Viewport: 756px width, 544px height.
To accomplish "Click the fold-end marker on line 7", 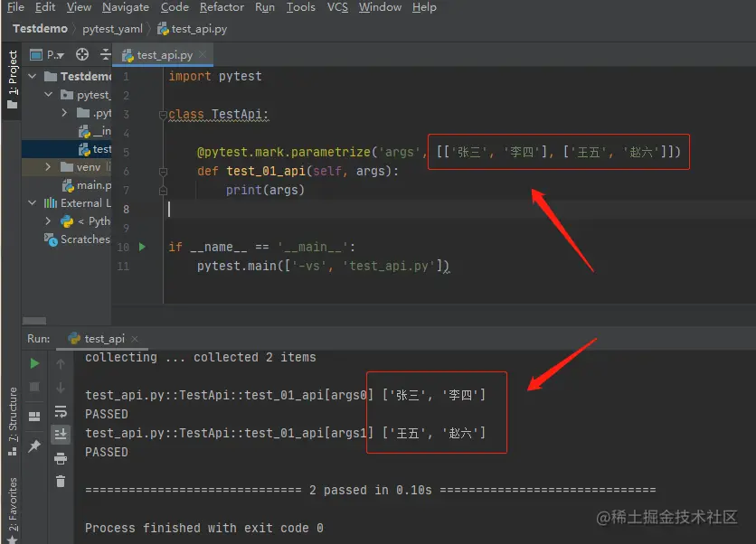I will pyautogui.click(x=163, y=191).
